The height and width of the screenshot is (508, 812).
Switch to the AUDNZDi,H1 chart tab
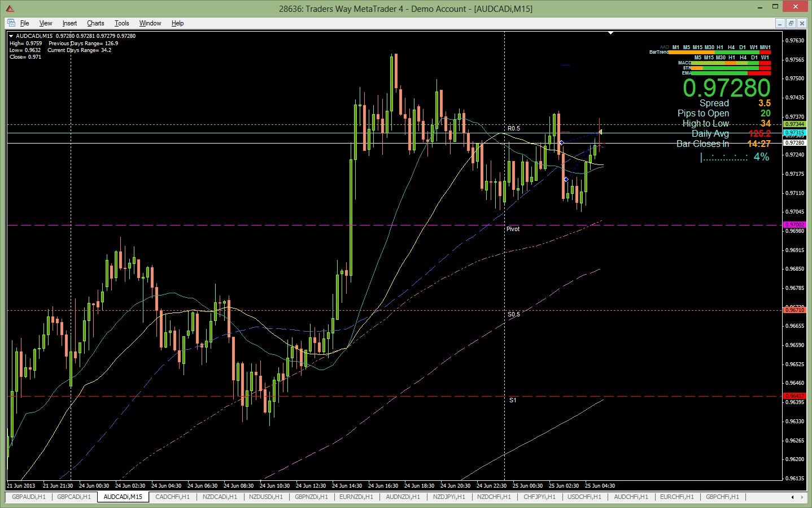403,497
